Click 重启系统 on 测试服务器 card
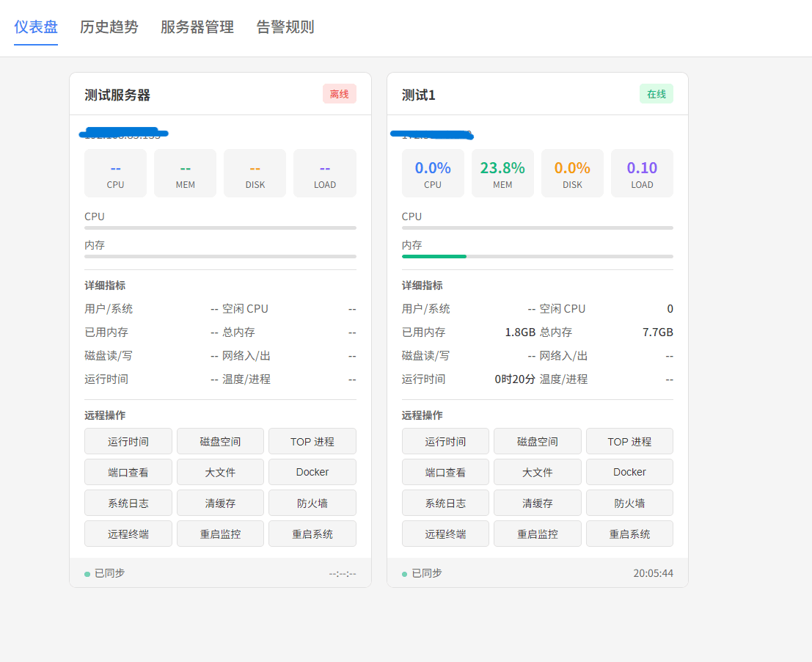The image size is (812, 662). pos(312,534)
